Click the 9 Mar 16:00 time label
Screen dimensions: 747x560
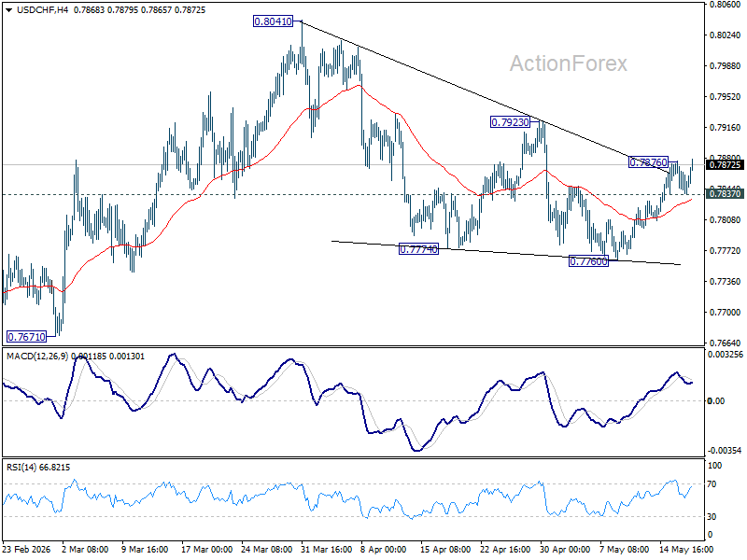tap(146, 549)
